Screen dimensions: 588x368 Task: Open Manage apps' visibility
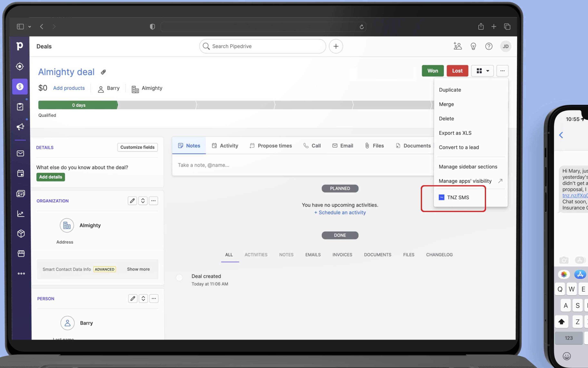[x=471, y=181]
